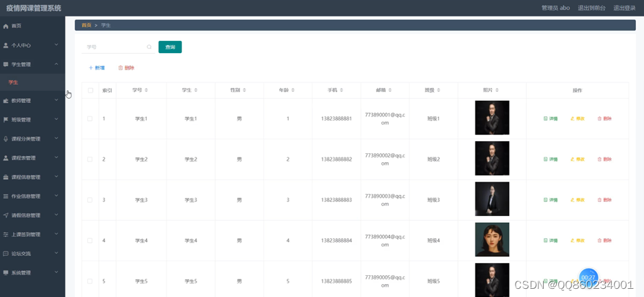Check the row checkbox for 学生5
The width and height of the screenshot is (644, 297).
tap(90, 281)
